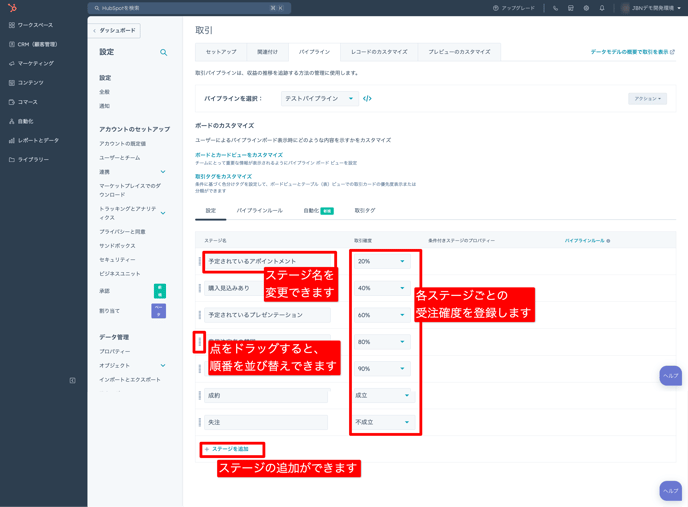Switch to the プレビューのカスタマイズ tab

(x=459, y=52)
